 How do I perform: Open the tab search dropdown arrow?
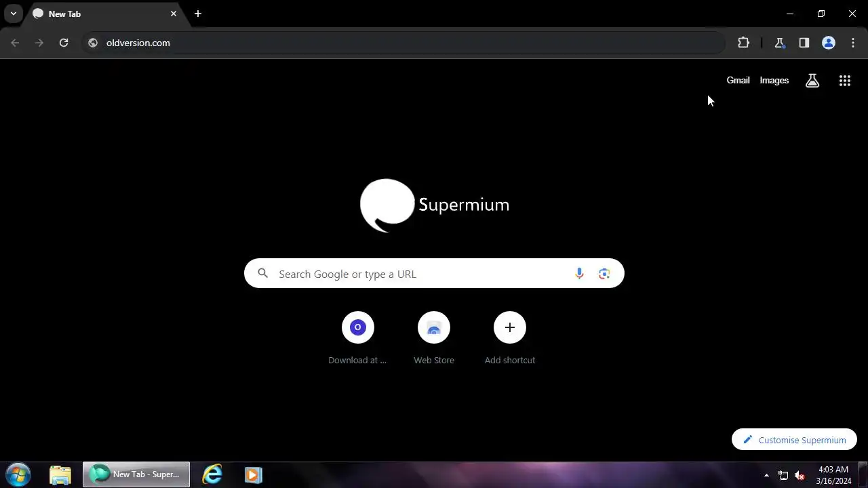click(x=14, y=14)
